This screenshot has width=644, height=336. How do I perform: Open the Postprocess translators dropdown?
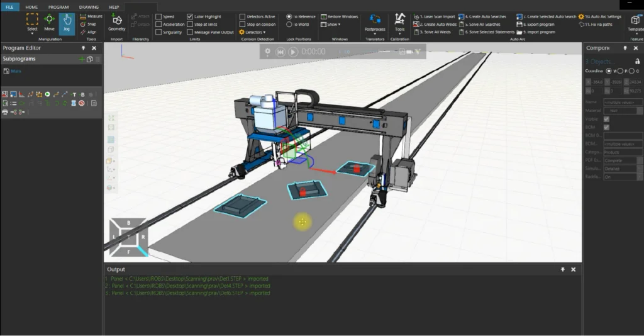(x=374, y=24)
